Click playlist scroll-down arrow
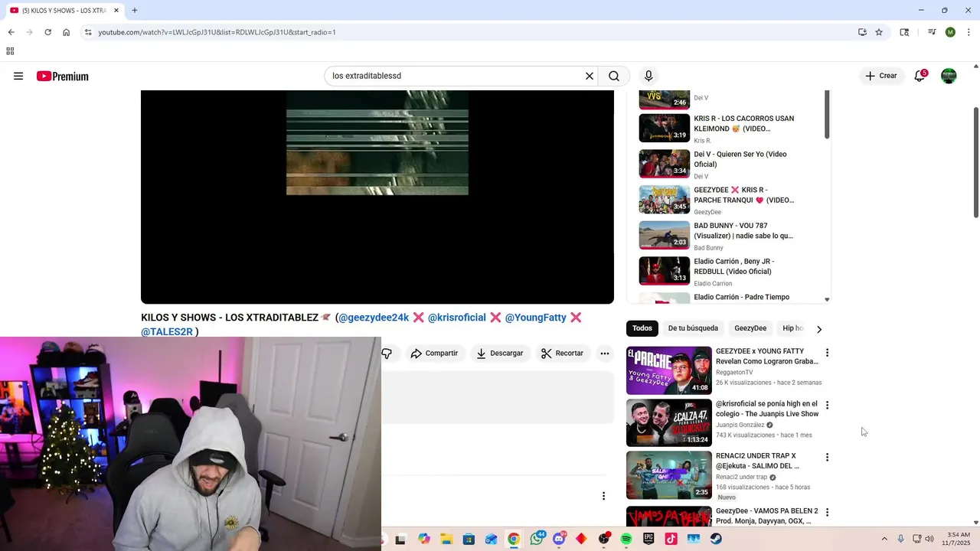980x551 pixels. [827, 300]
